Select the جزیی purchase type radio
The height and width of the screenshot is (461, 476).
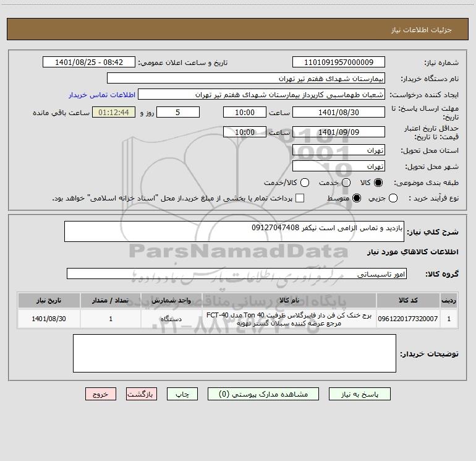393,198
